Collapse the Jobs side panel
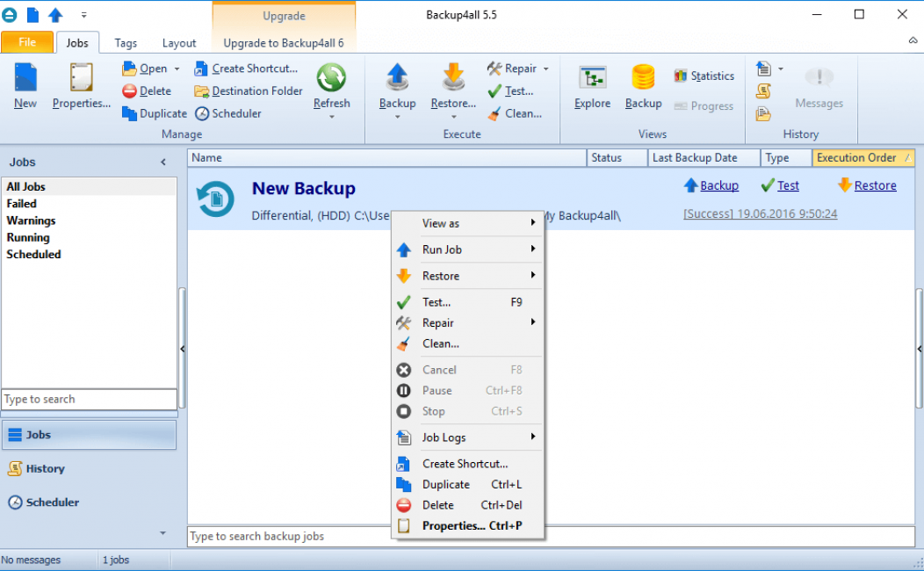Image resolution: width=924 pixels, height=571 pixels. [163, 162]
